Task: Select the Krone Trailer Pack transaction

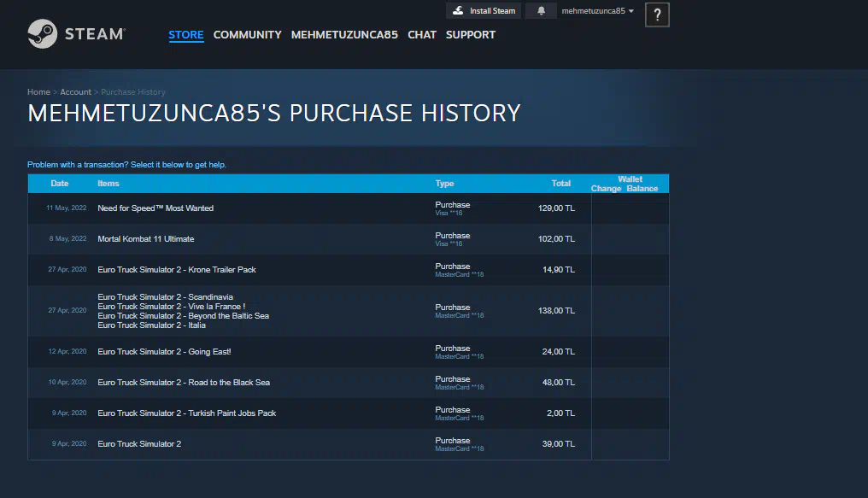Action: coord(349,269)
